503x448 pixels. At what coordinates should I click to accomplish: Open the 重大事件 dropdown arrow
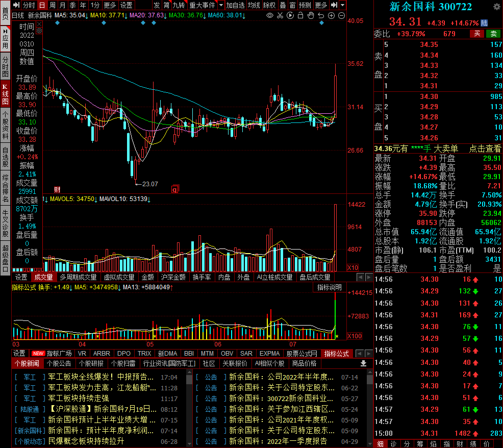[221, 5]
